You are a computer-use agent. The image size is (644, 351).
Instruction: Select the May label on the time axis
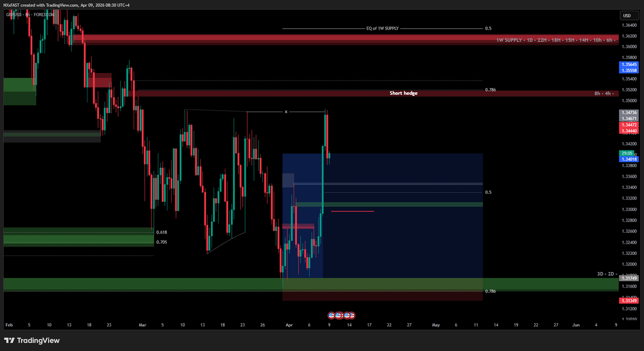coord(436,325)
